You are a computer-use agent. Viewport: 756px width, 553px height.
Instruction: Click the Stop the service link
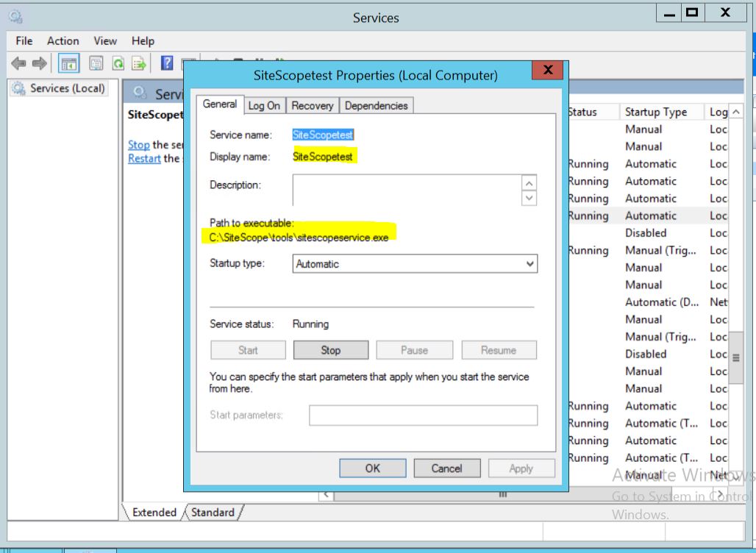pos(138,145)
